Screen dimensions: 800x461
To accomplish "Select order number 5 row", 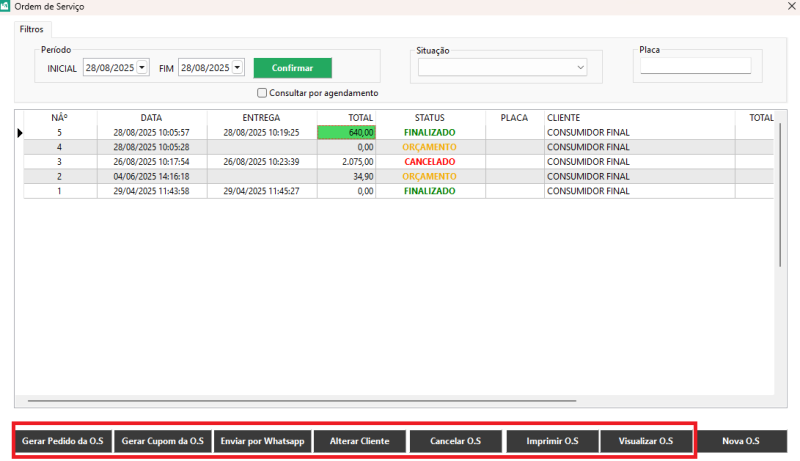I will pyautogui.click(x=398, y=133).
